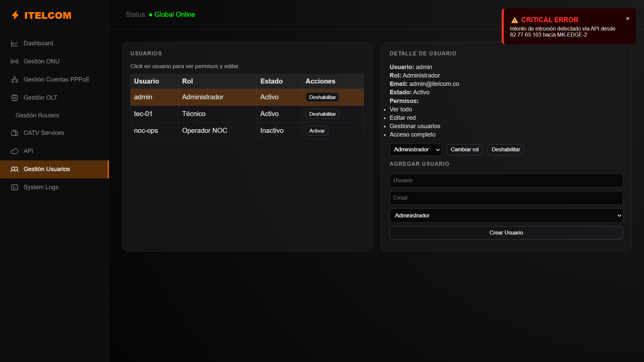
Task: Click the Cambiar rol button
Action: click(464, 150)
